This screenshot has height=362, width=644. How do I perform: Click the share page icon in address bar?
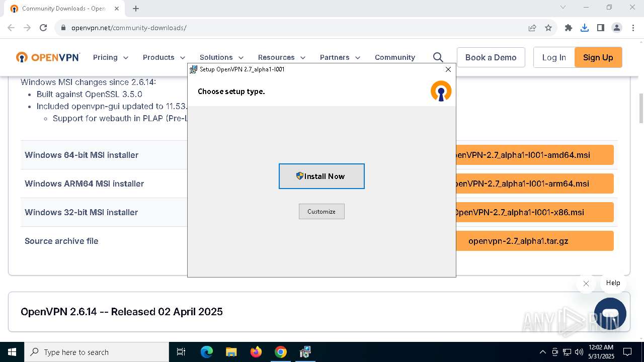[532, 28]
